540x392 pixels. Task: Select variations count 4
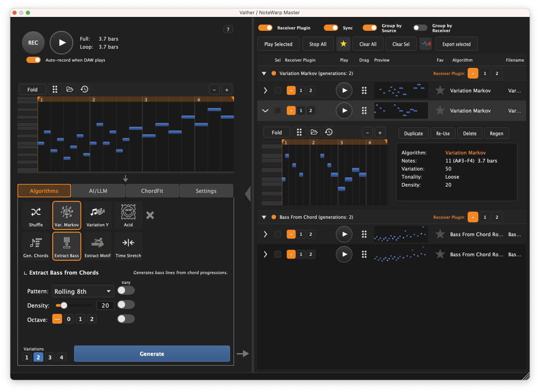pyautogui.click(x=61, y=357)
